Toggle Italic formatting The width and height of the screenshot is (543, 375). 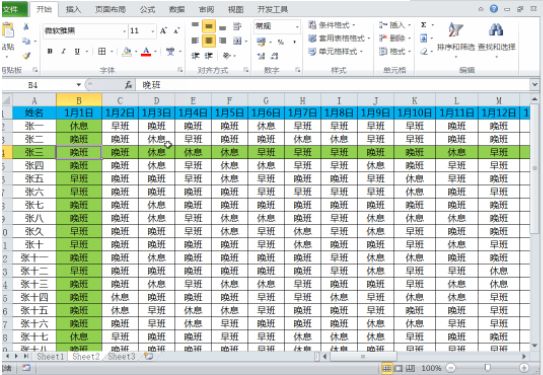pos(63,52)
